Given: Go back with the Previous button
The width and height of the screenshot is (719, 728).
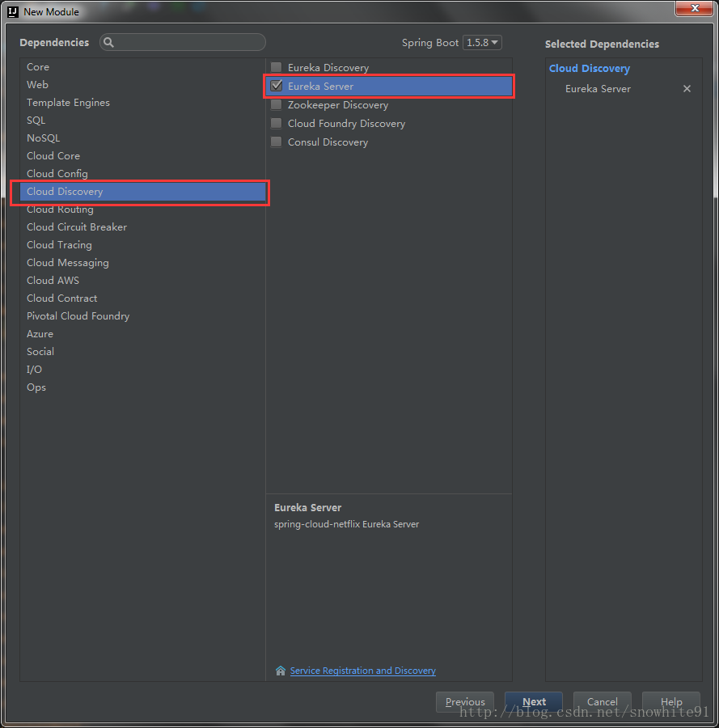Looking at the screenshot, I should click(x=464, y=701).
